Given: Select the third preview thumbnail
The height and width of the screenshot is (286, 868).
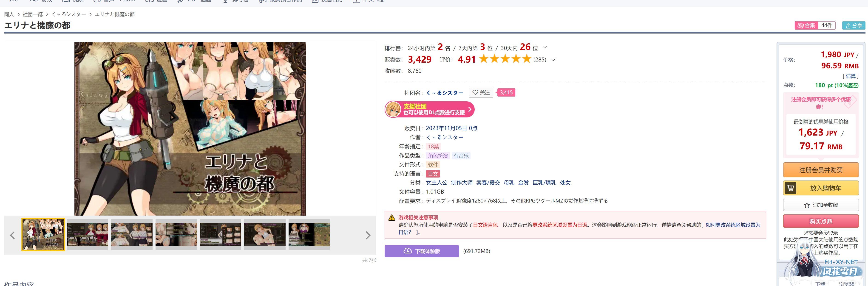Looking at the screenshot, I should [x=132, y=235].
